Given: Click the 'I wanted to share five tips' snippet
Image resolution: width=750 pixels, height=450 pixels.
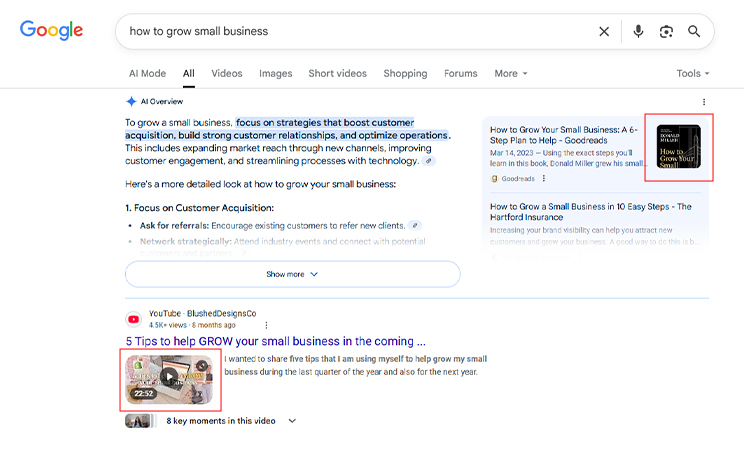Looking at the screenshot, I should pos(355,365).
